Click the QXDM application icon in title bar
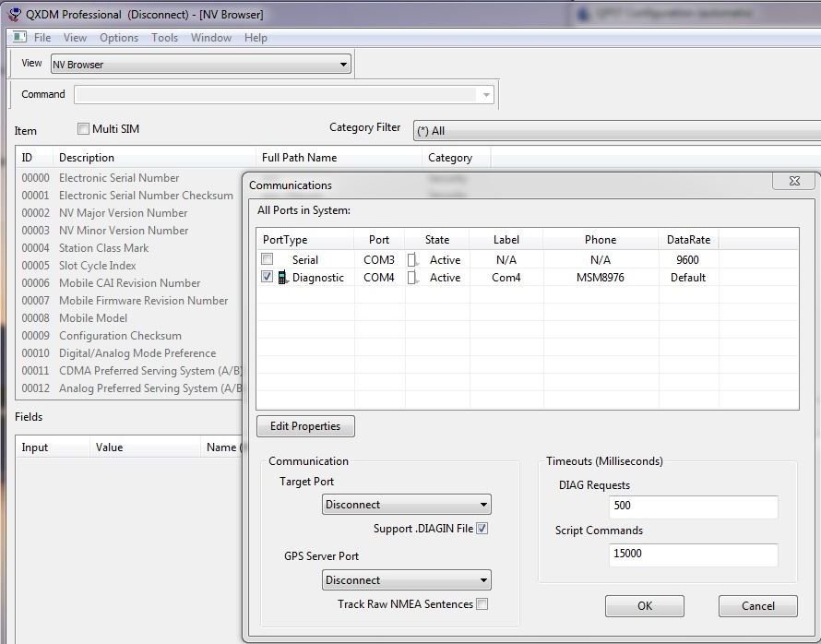Viewport: 821px width, 644px height. point(15,14)
